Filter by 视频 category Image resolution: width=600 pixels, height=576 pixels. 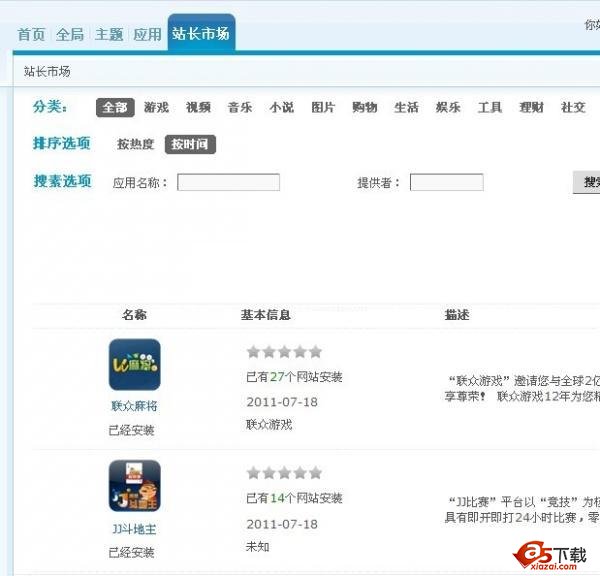coord(198,108)
